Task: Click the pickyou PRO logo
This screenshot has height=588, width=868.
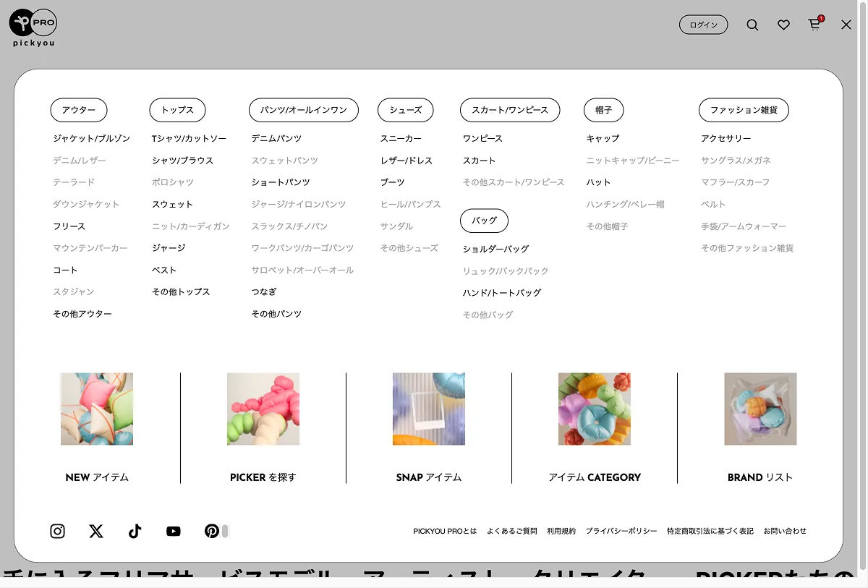Action: click(33, 27)
